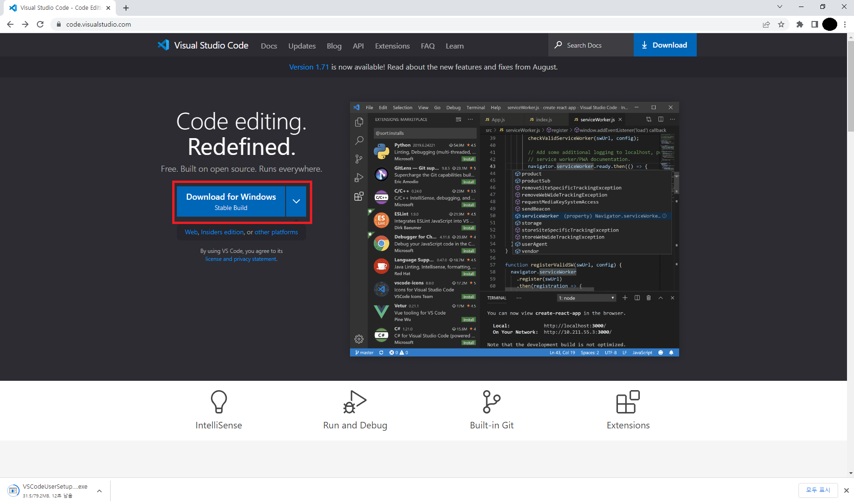This screenshot has height=504, width=854.
Task: Open the Insiders edition link
Action: tap(223, 232)
